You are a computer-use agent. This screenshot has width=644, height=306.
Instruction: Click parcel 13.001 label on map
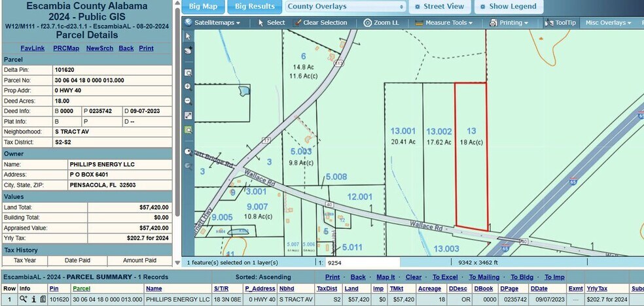pos(403,131)
